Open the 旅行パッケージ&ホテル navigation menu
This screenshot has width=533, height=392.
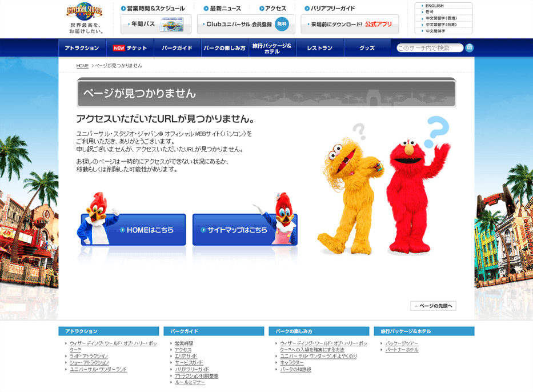pyautogui.click(x=272, y=48)
